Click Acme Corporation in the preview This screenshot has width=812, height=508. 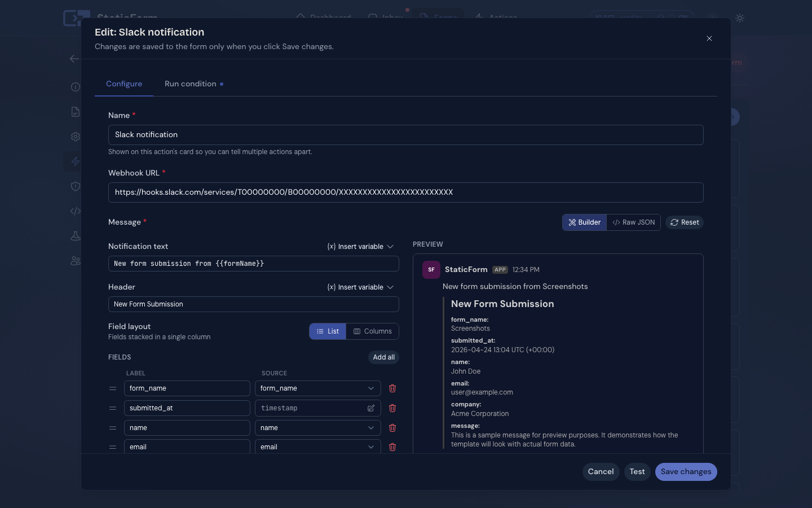point(480,414)
